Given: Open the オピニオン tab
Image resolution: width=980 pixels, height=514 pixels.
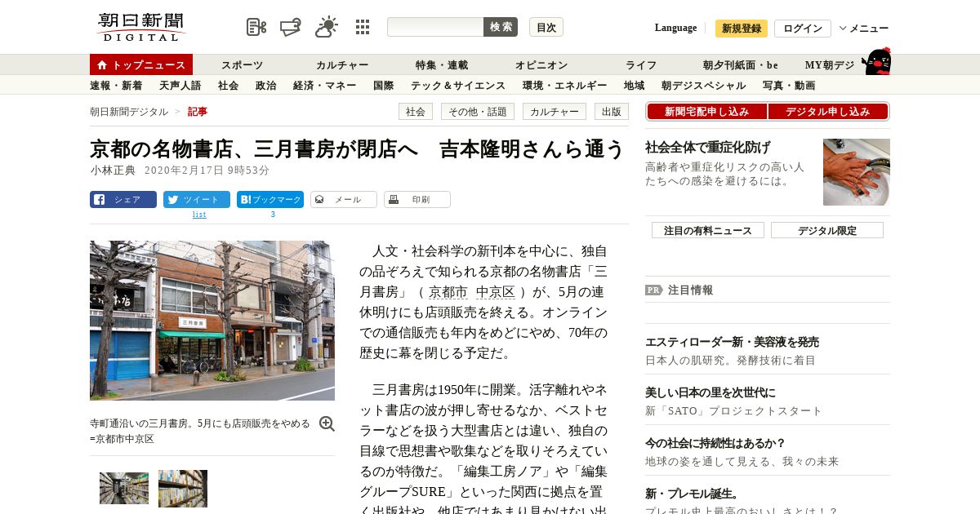Looking at the screenshot, I should click(x=541, y=65).
